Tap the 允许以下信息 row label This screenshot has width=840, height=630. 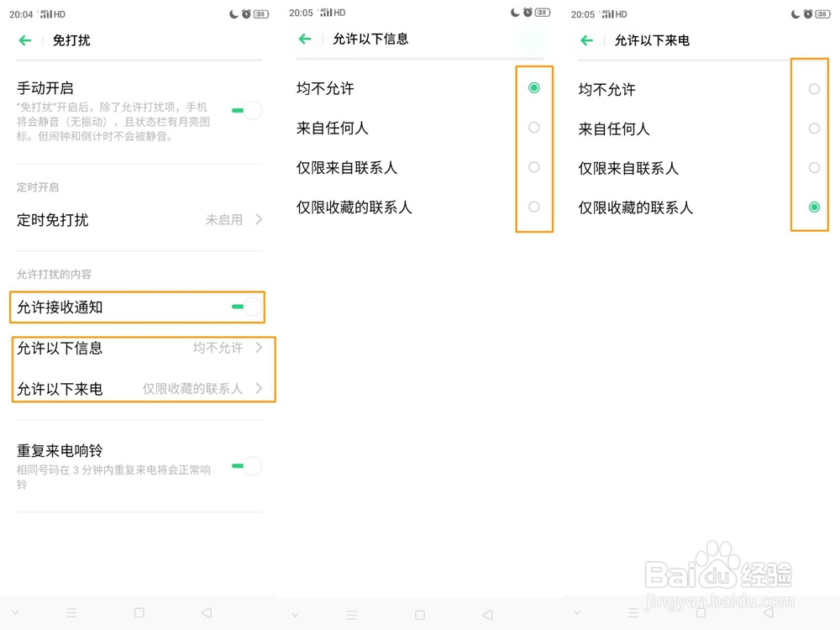click(60, 349)
